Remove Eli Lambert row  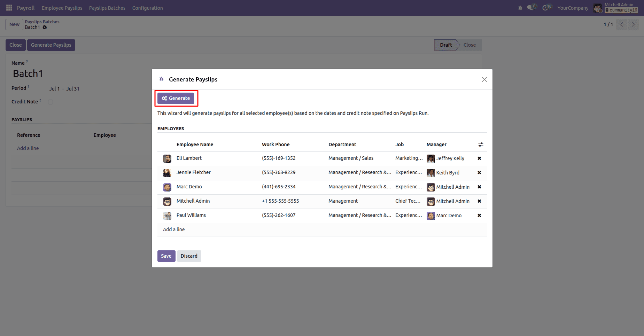pyautogui.click(x=479, y=158)
